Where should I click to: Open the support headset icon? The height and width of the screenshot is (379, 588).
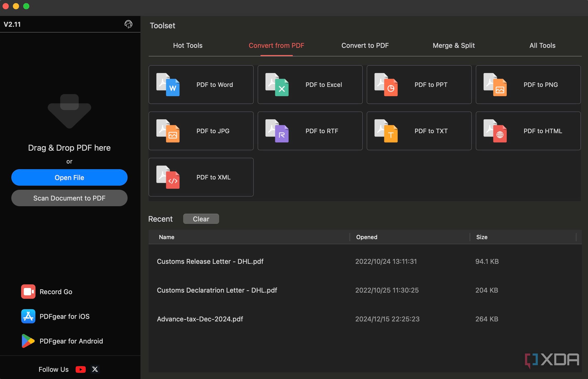click(128, 24)
